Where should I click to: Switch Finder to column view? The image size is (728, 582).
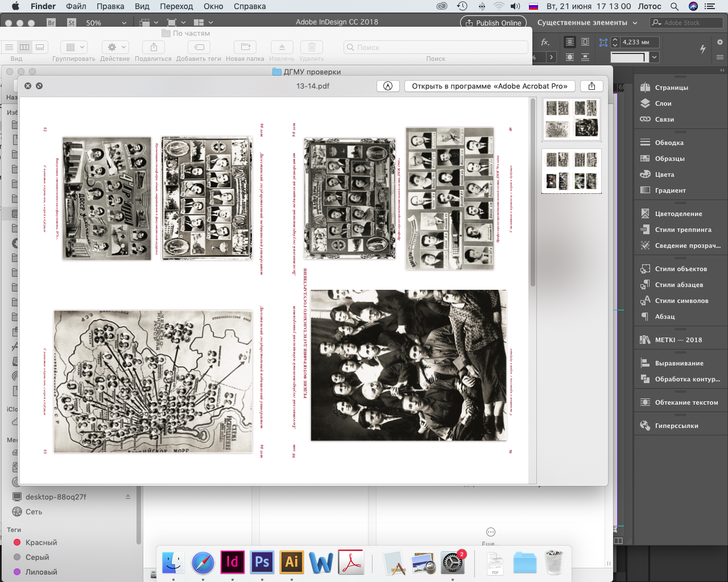pyautogui.click(x=24, y=47)
